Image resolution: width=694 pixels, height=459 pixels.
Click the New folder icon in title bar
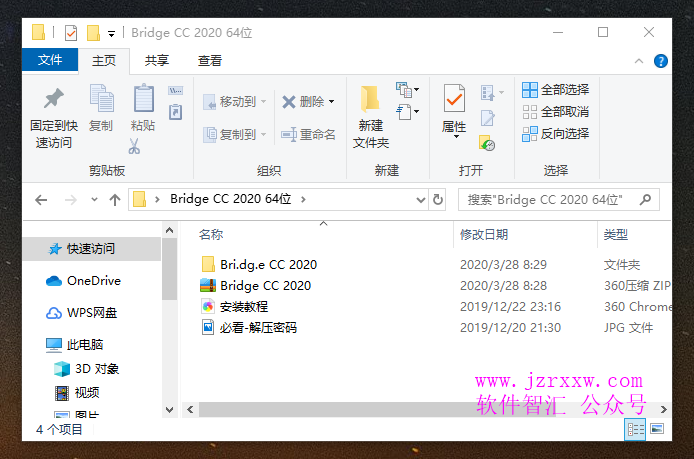pyautogui.click(x=93, y=33)
